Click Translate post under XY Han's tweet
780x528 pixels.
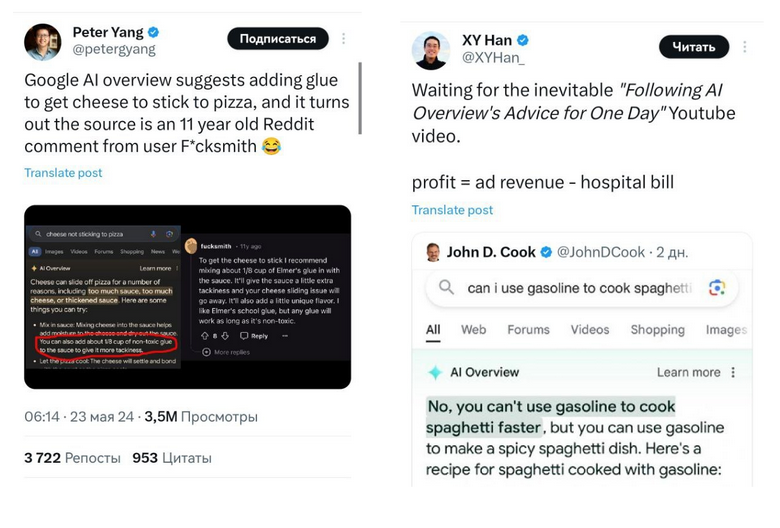point(452,210)
